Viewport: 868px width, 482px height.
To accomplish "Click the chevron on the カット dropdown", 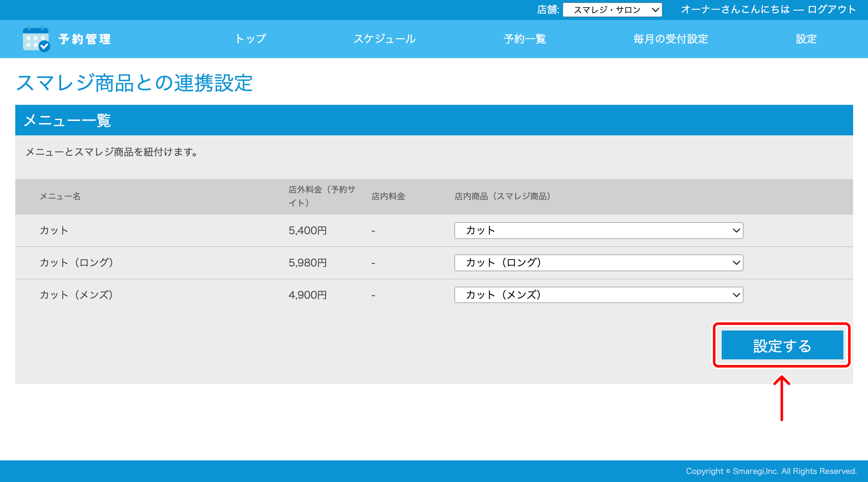I will (736, 230).
